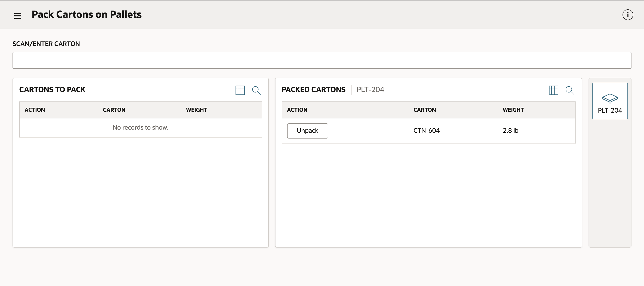Open the hamburger navigation menu
Screen dimensions: 644x286
pos(17,16)
